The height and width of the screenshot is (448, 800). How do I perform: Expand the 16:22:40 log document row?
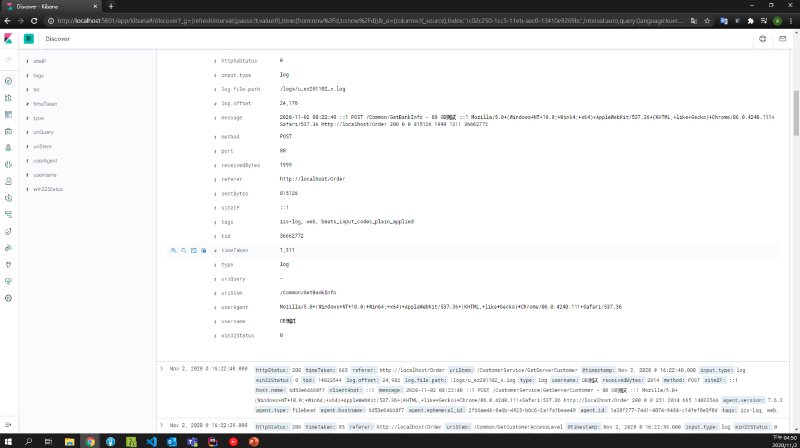coord(163,368)
